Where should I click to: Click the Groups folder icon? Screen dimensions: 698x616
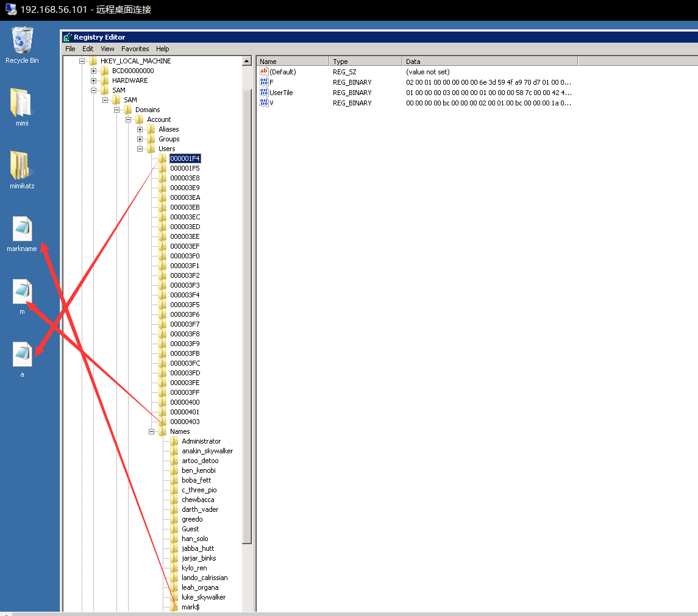(x=151, y=140)
